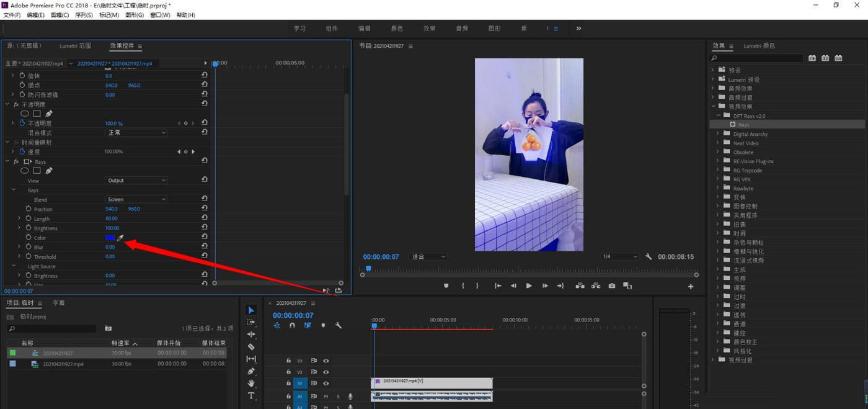The height and width of the screenshot is (409, 868).
Task: Click the blue Rays Color swatch
Action: click(x=110, y=238)
